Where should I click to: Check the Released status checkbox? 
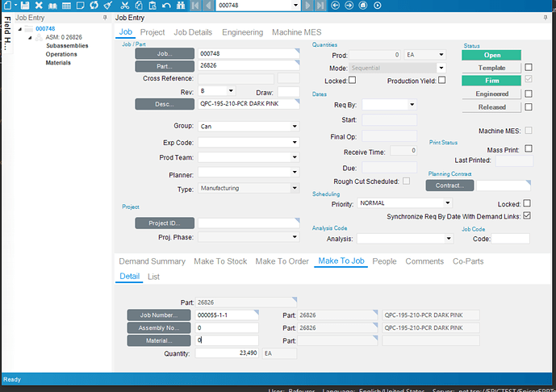529,106
